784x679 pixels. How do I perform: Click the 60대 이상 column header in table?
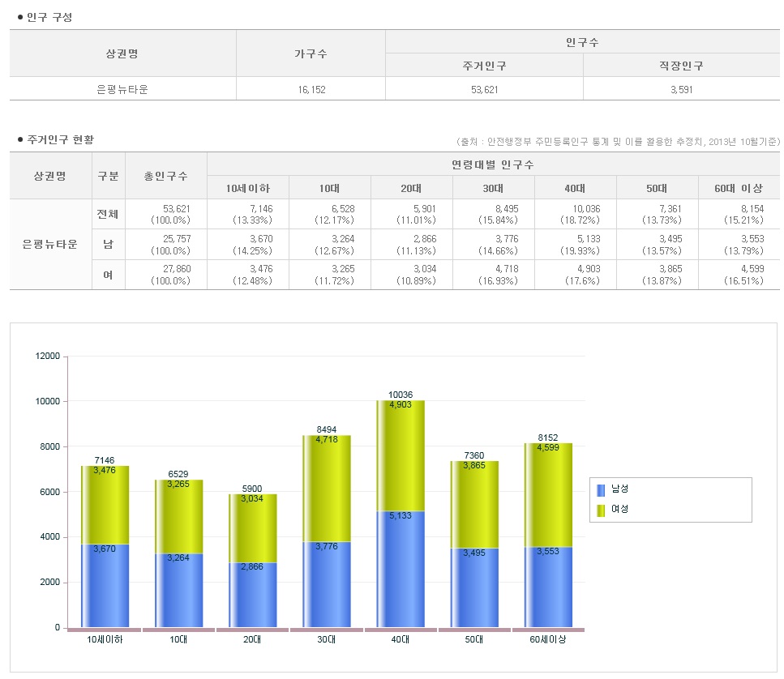(x=739, y=188)
